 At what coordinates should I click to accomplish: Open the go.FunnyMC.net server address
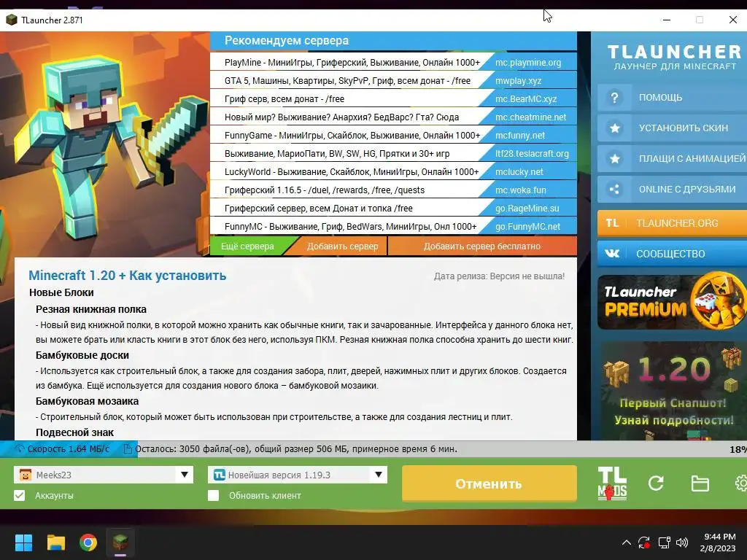click(527, 227)
